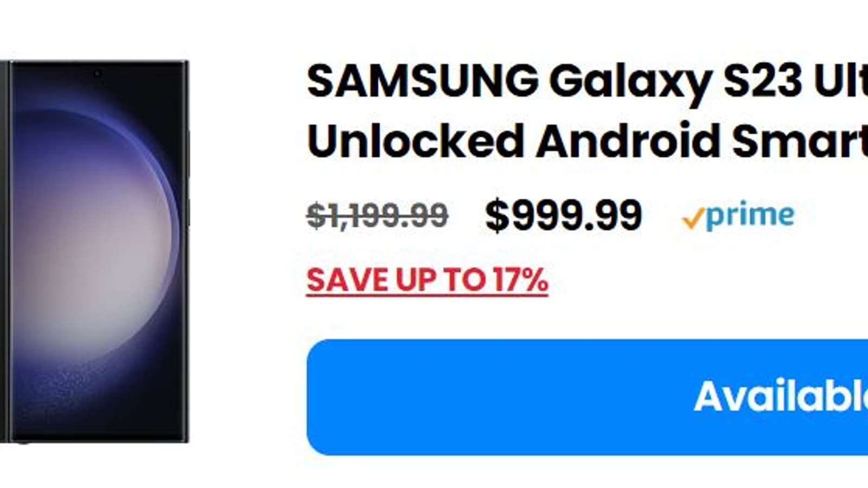This screenshot has height=488, width=868.
Task: Click the orange Prime checkmark
Action: click(693, 219)
